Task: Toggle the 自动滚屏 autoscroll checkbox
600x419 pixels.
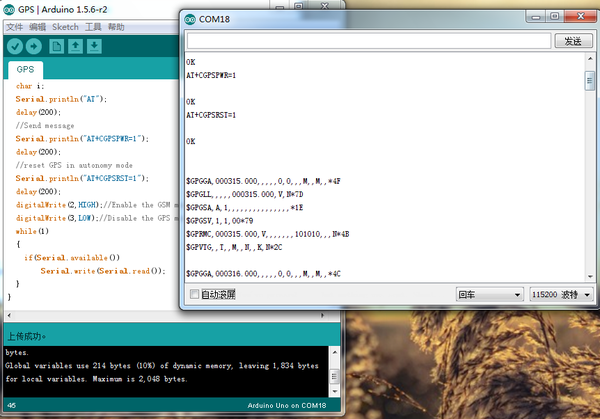Action: 194,294
